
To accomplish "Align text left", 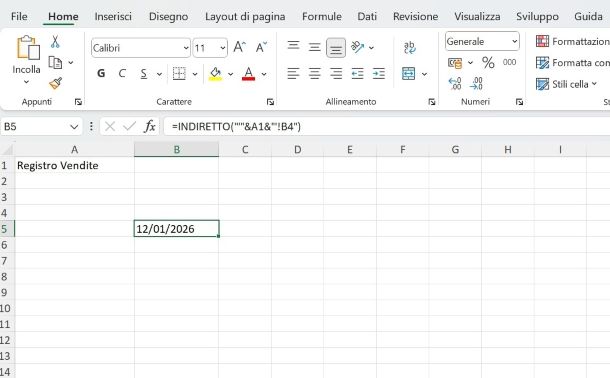I will (x=293, y=73).
